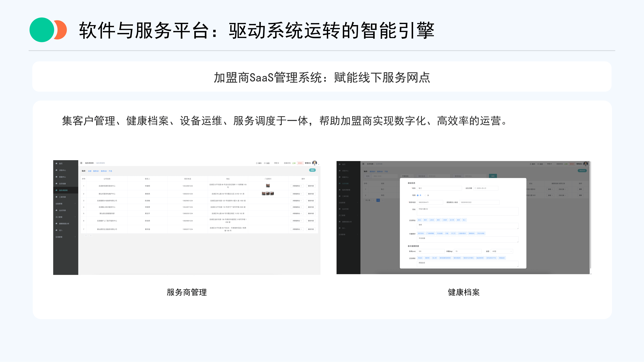This screenshot has height=362, width=644.
Task: Open the 血型 AB型 dropdown
Action: 502,251
